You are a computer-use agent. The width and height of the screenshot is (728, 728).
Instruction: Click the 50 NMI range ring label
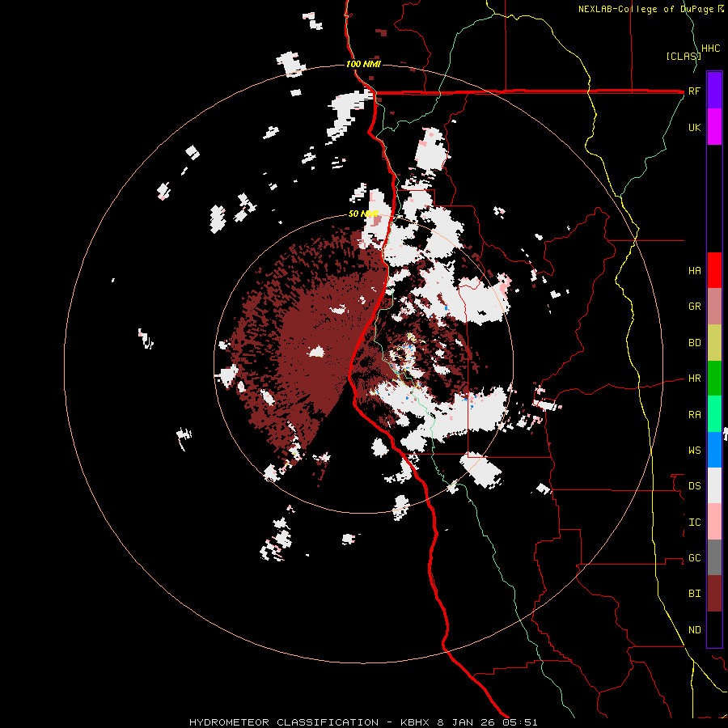coord(363,214)
